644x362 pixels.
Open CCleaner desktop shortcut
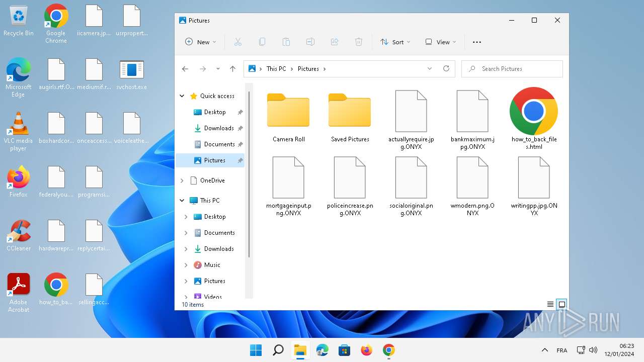(19, 235)
